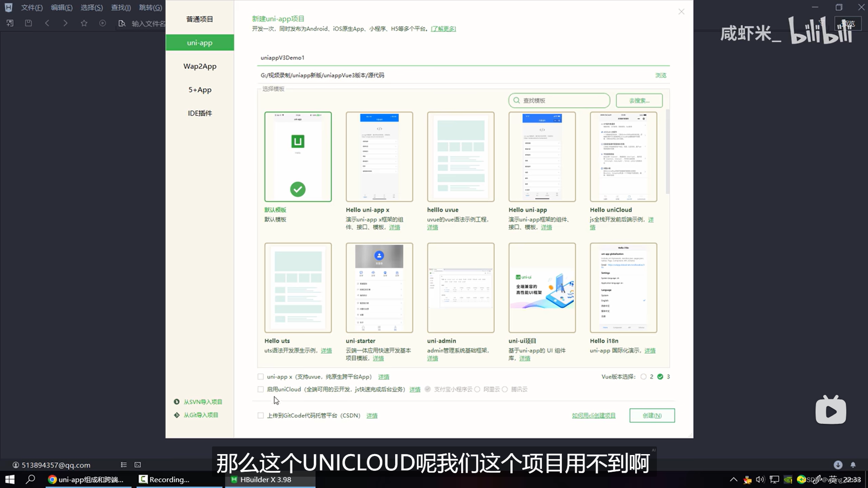
Task: Open Windows taskbar search
Action: point(31,479)
